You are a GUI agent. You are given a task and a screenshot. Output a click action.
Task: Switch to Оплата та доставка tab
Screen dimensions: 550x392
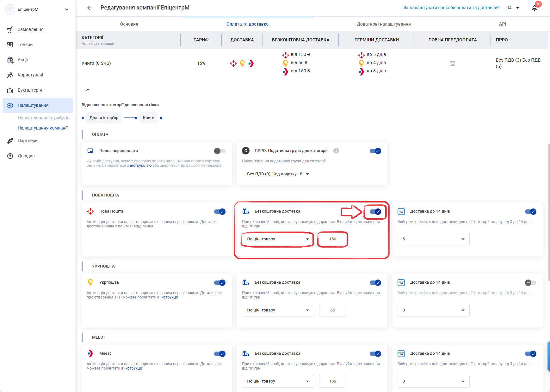[247, 24]
